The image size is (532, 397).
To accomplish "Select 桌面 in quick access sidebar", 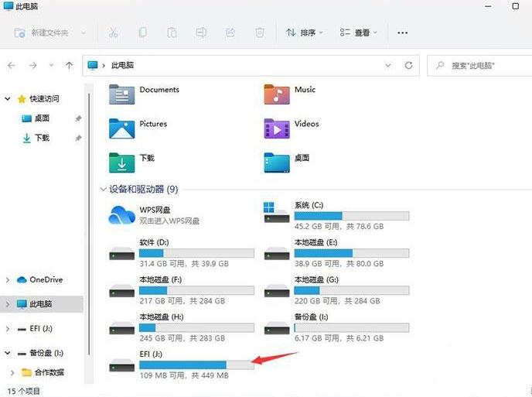I will tap(36, 118).
